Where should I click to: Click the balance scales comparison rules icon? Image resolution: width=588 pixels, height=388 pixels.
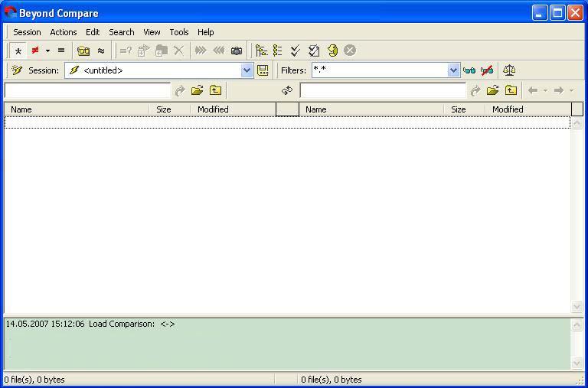point(509,70)
